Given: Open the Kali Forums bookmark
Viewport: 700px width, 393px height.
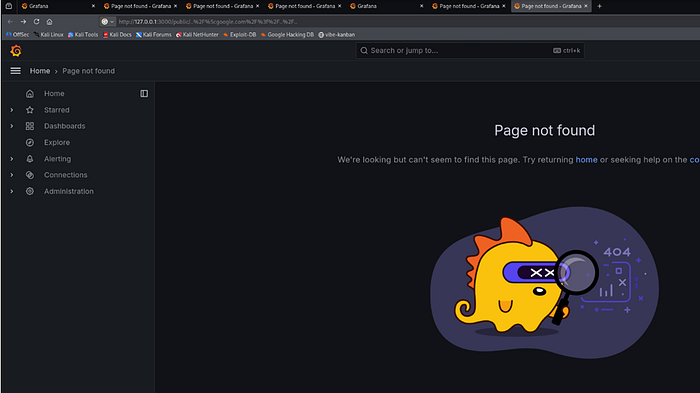Looking at the screenshot, I should pyautogui.click(x=154, y=34).
